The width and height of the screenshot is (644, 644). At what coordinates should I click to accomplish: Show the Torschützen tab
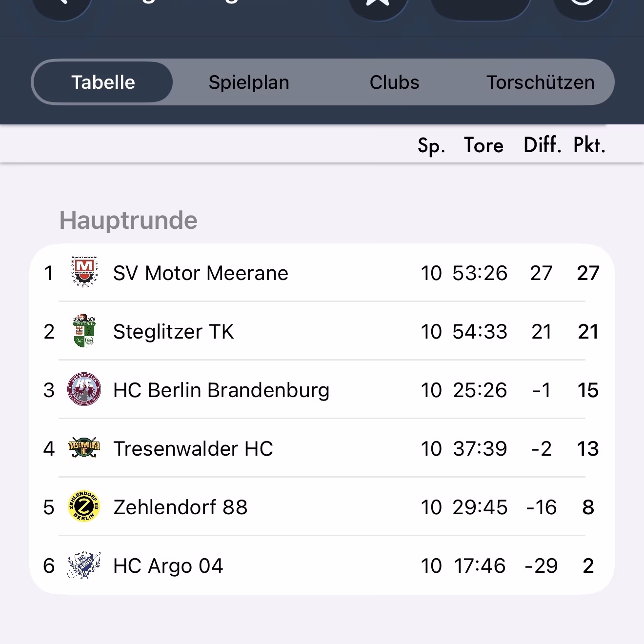click(x=540, y=82)
